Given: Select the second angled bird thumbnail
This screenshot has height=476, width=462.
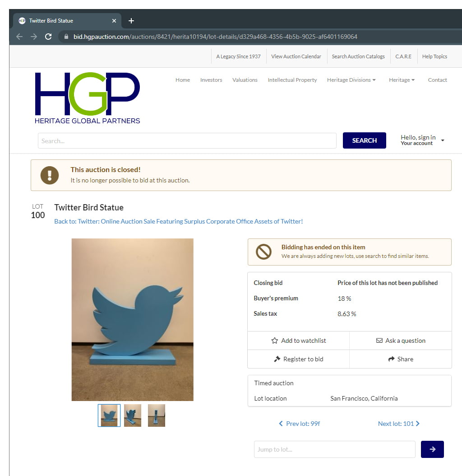Looking at the screenshot, I should (x=133, y=415).
